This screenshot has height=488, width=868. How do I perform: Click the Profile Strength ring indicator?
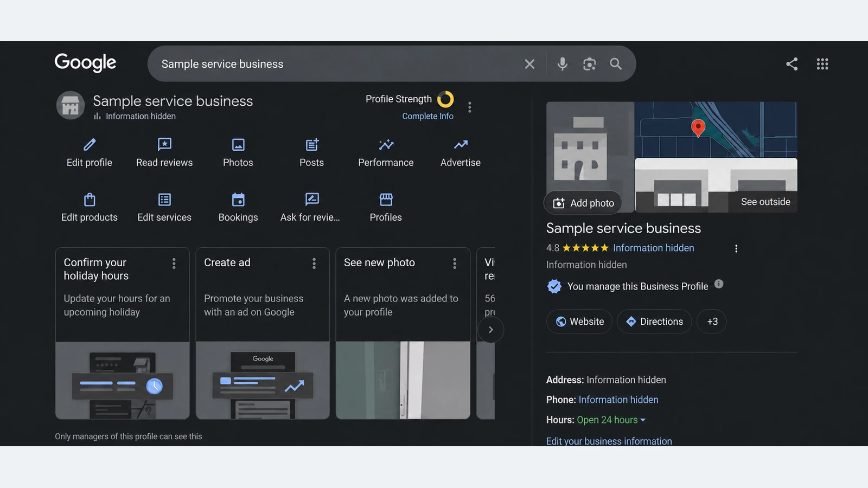click(x=445, y=99)
